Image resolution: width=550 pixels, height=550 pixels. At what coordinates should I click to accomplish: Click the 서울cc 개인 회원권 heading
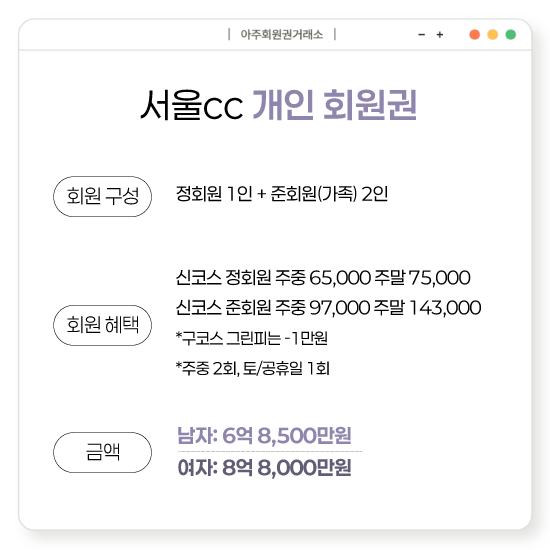(x=279, y=105)
